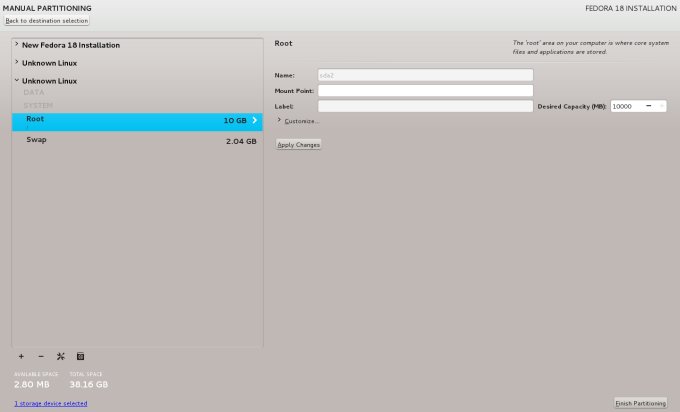The width and height of the screenshot is (680, 412).
Task: Click the SYSTEM section heading
Action: (38, 105)
